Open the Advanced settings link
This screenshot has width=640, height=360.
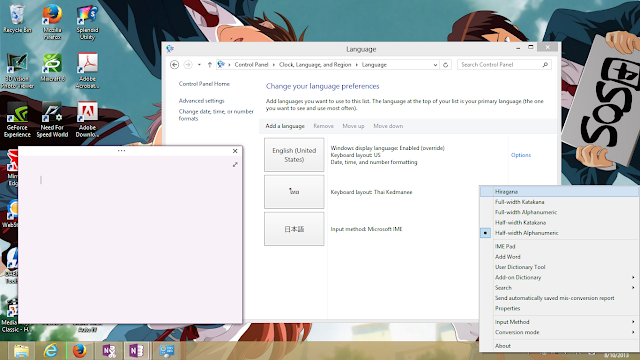tap(202, 100)
